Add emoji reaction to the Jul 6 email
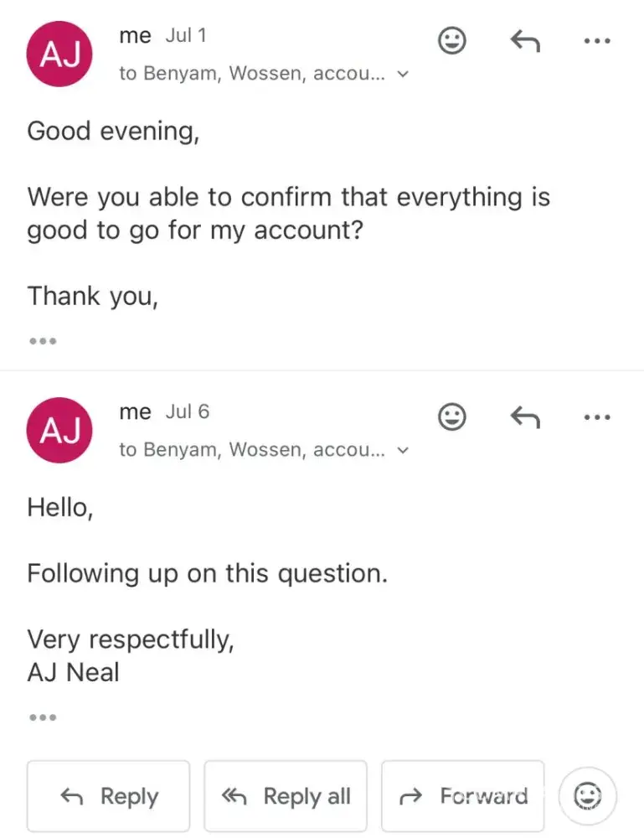Viewport: 644px width, 838px height. 451,416
